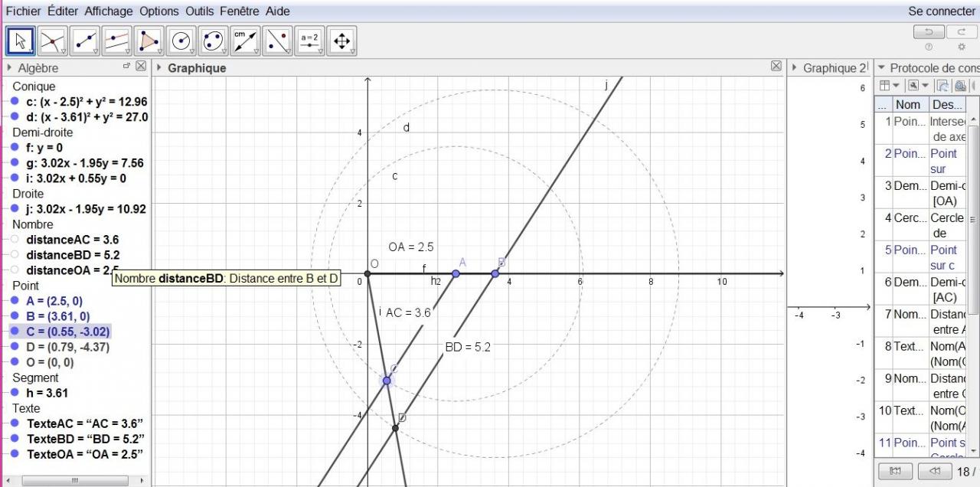Collapse the Protocole de construction style bar
Viewport: 980px width, 487px height.
(881, 67)
